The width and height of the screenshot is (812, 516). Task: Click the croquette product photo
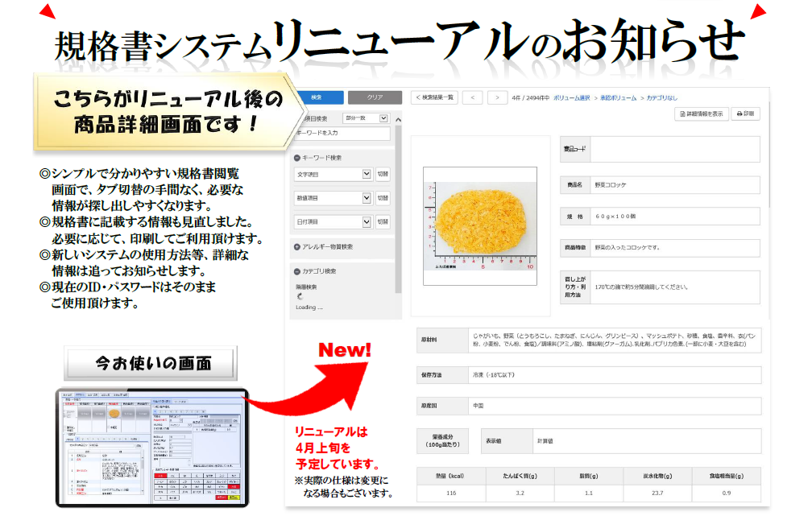[x=480, y=226]
